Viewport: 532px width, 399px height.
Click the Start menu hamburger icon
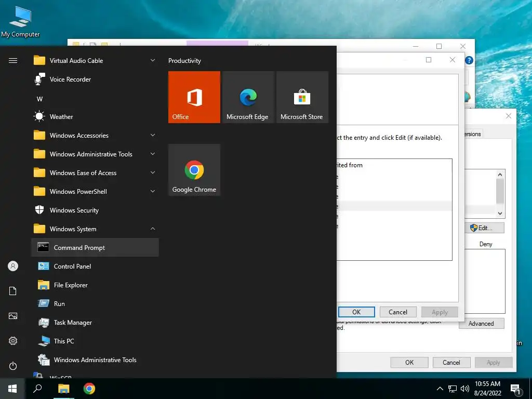click(x=13, y=60)
